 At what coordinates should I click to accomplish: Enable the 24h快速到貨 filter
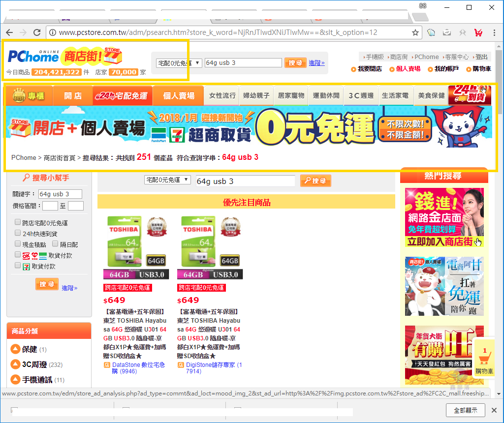click(x=18, y=233)
